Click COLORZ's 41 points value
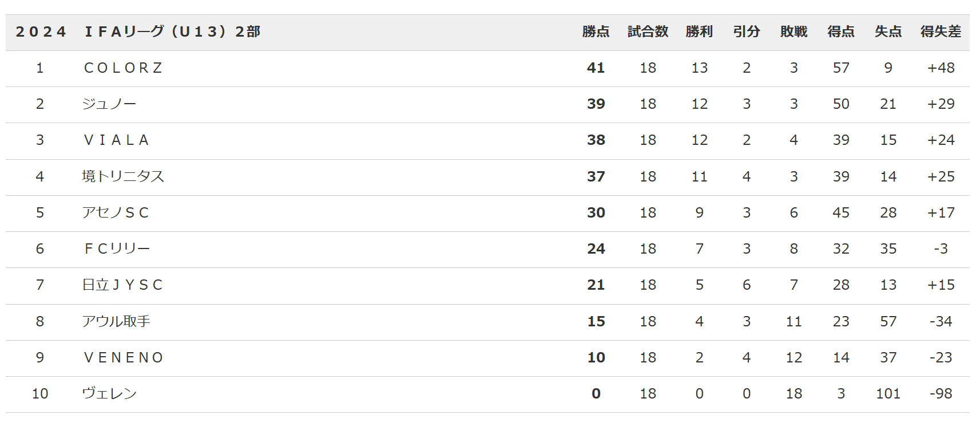The width and height of the screenshot is (980, 426). coord(596,68)
